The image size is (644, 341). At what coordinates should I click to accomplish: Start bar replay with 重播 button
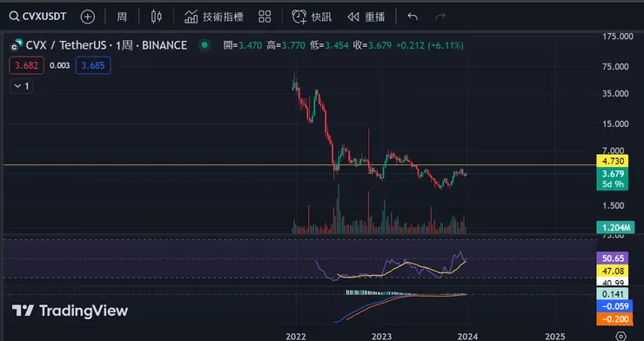[366, 17]
